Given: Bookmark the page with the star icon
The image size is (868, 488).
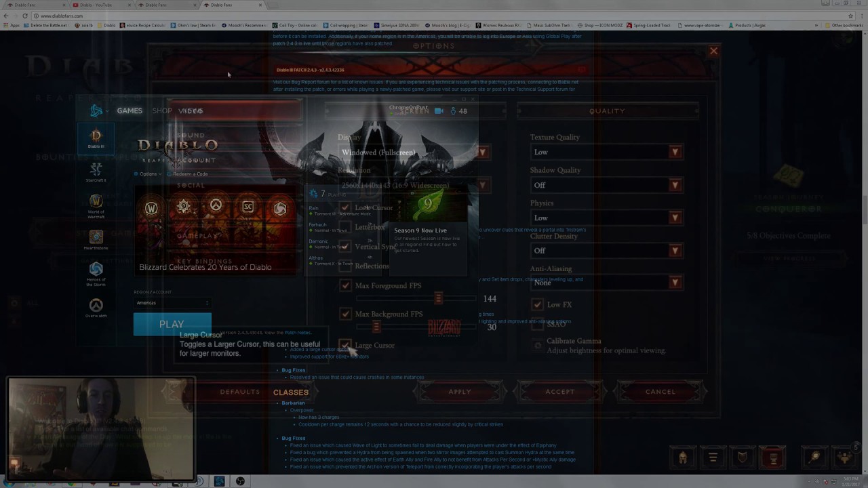Looking at the screenshot, I should pyautogui.click(x=851, y=16).
